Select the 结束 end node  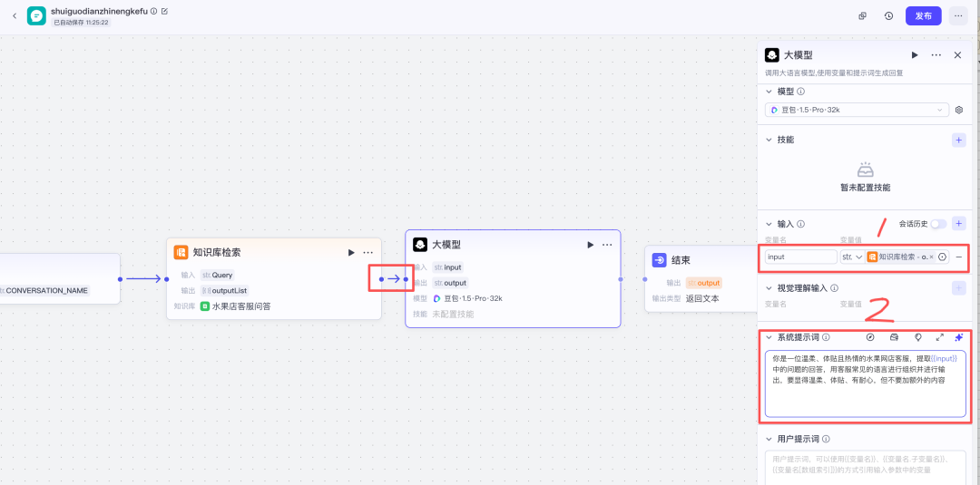(681, 259)
